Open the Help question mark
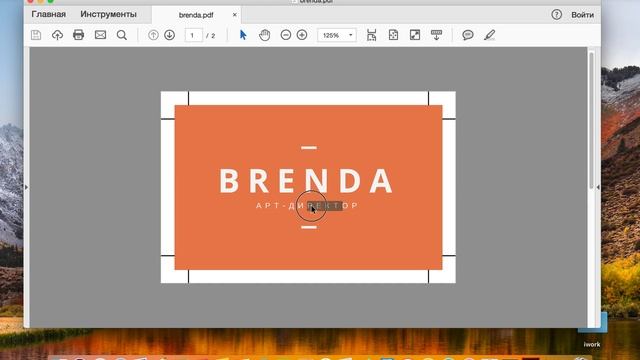This screenshot has width=640, height=360. [556, 15]
